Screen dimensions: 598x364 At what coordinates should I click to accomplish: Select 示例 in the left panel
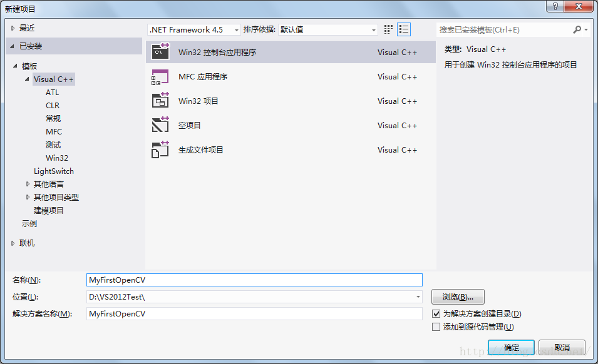[29, 224]
